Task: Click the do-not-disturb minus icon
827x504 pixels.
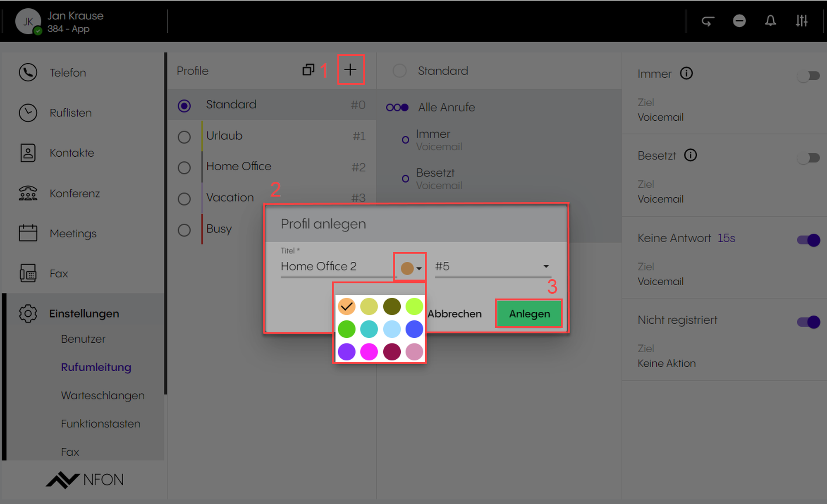Action: (739, 21)
